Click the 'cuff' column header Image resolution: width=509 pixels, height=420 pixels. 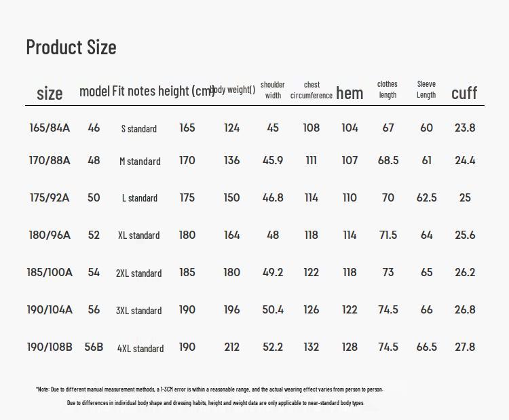464,93
